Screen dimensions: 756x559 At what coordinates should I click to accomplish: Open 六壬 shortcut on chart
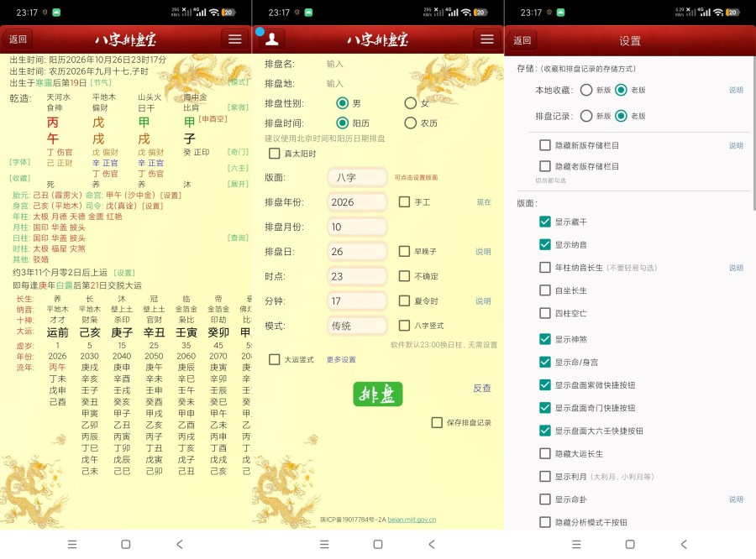(238, 168)
